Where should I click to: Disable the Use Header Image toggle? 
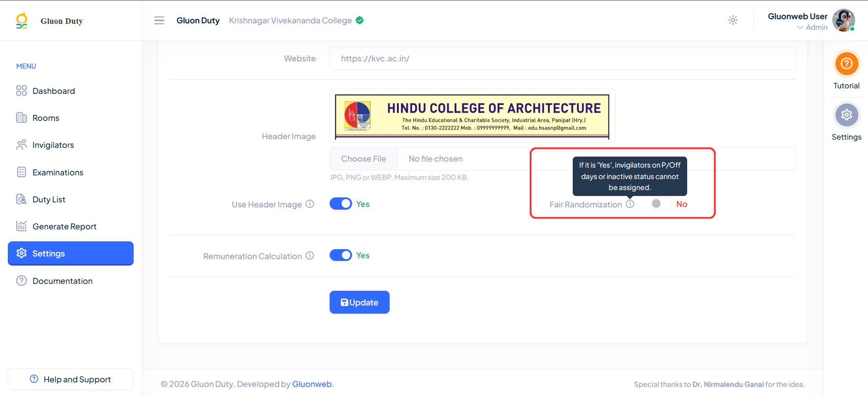(x=341, y=204)
